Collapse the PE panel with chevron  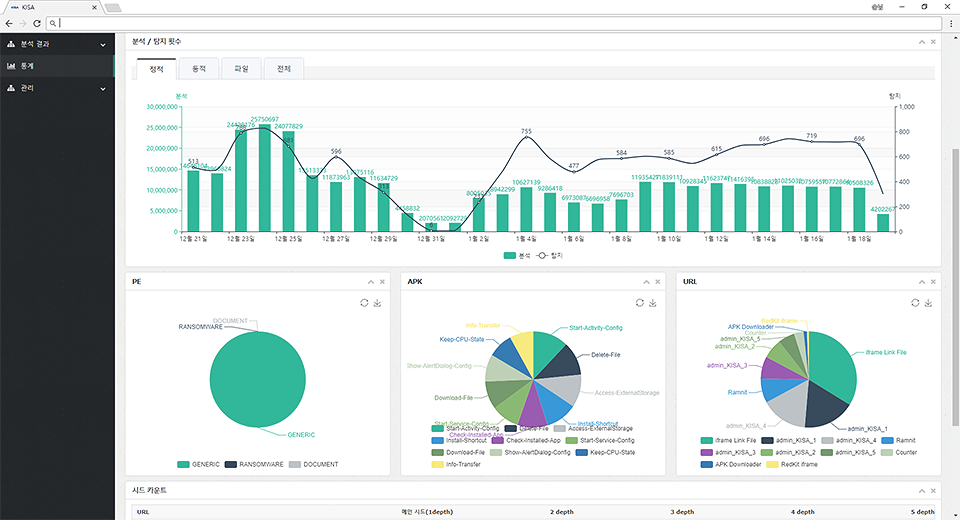370,282
